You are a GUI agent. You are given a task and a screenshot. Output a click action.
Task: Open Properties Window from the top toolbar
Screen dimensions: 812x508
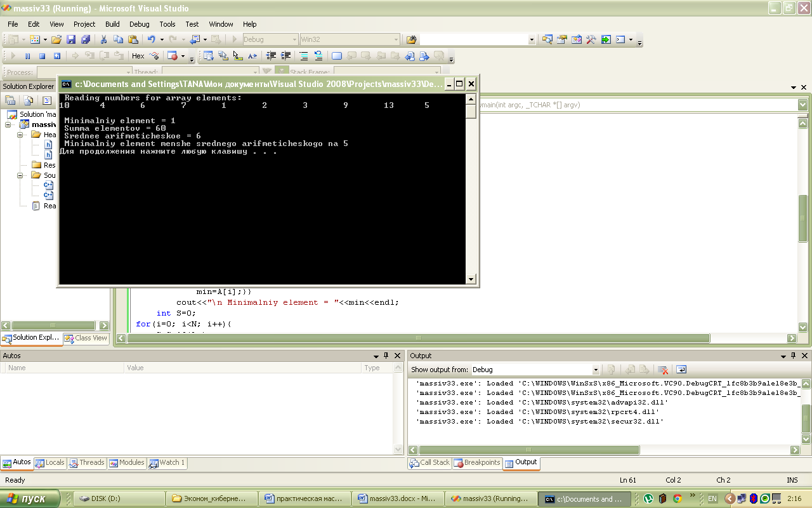tap(561, 39)
